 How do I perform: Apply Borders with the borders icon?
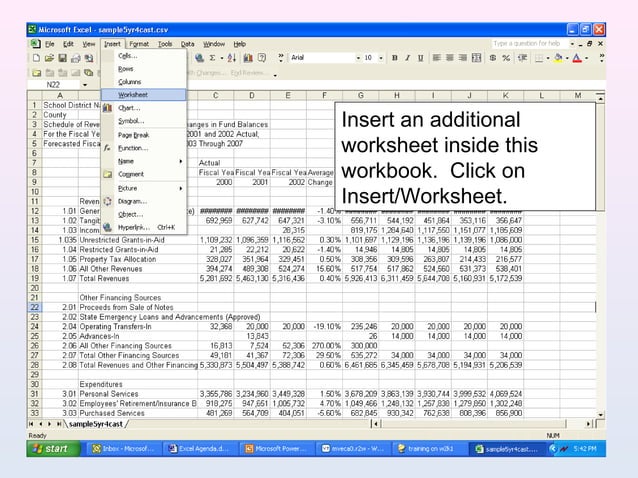click(539, 58)
